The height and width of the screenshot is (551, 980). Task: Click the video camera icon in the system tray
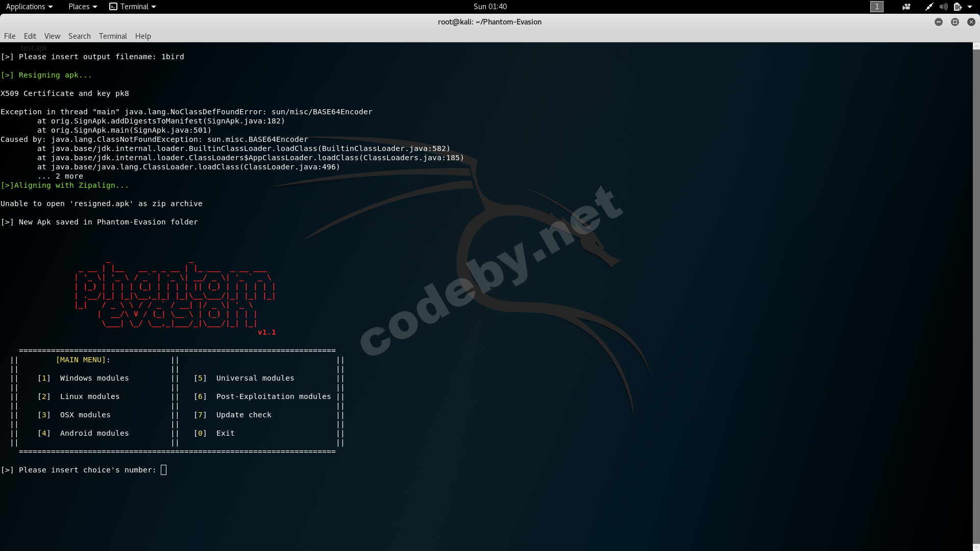click(906, 7)
